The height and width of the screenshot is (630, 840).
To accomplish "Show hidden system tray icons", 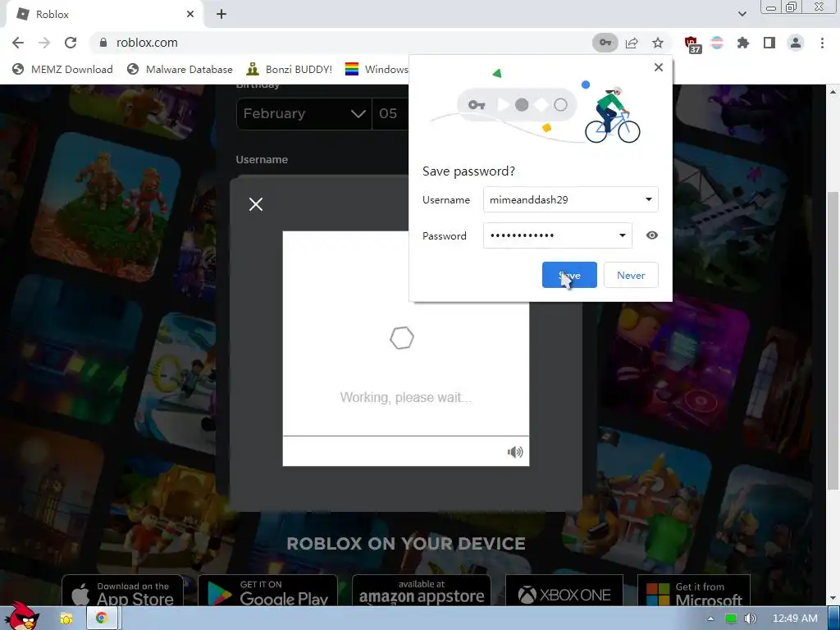I will pyautogui.click(x=710, y=619).
